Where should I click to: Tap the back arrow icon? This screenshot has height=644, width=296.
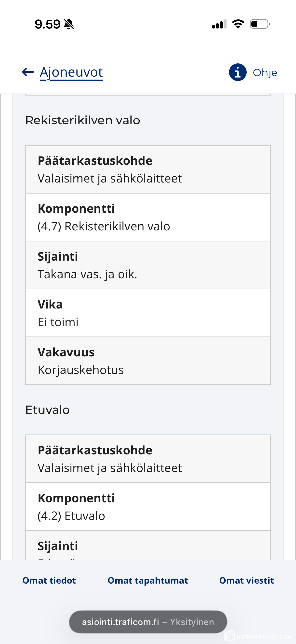(x=28, y=72)
